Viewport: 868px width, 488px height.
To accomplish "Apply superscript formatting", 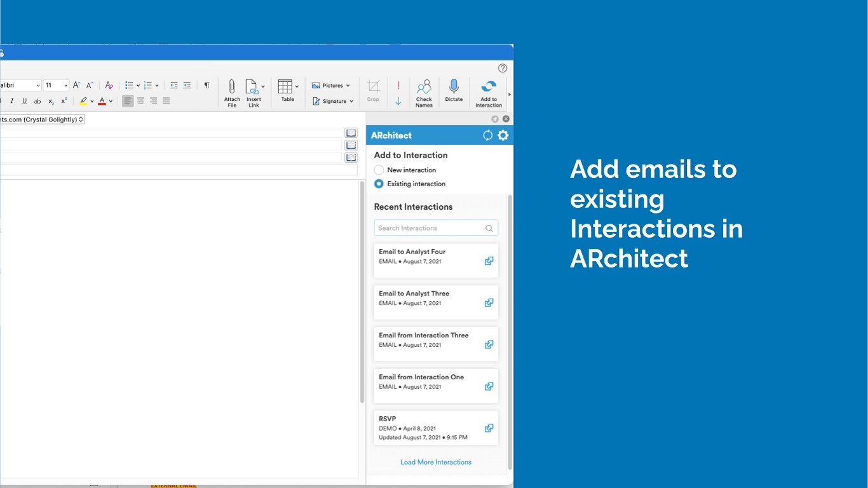I will tap(64, 101).
